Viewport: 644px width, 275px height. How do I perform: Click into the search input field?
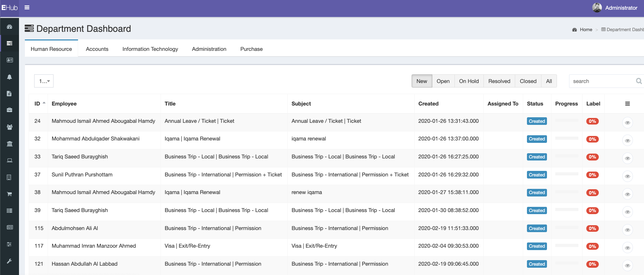click(x=602, y=81)
